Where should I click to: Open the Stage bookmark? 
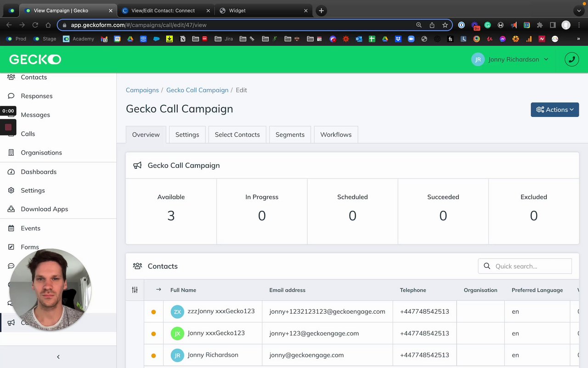(x=45, y=39)
